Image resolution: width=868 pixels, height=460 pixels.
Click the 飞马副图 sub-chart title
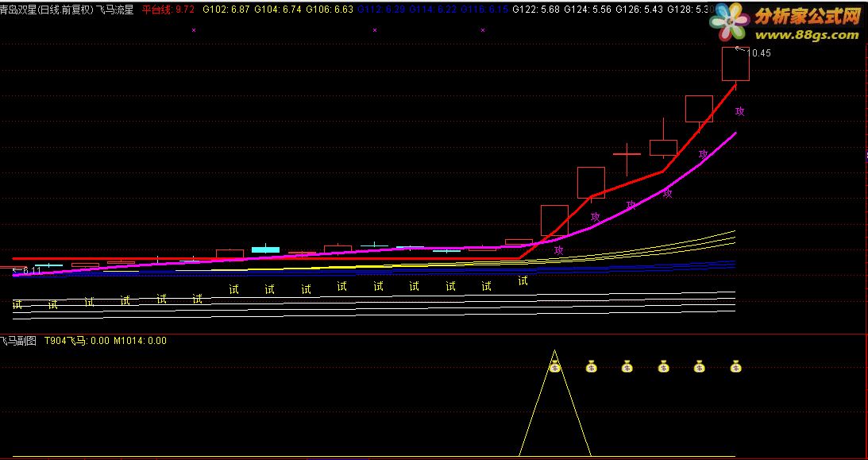tap(18, 341)
